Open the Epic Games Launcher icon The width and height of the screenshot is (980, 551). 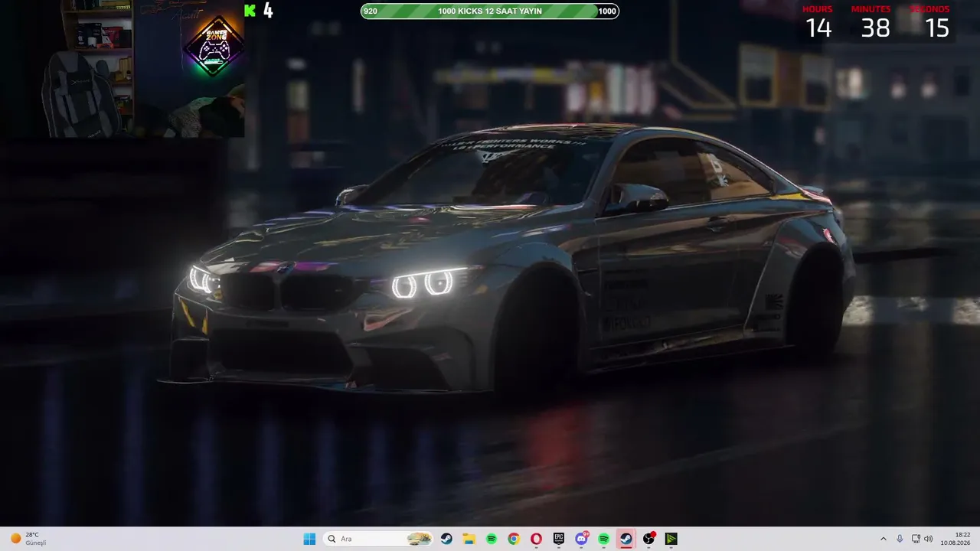[x=559, y=539]
